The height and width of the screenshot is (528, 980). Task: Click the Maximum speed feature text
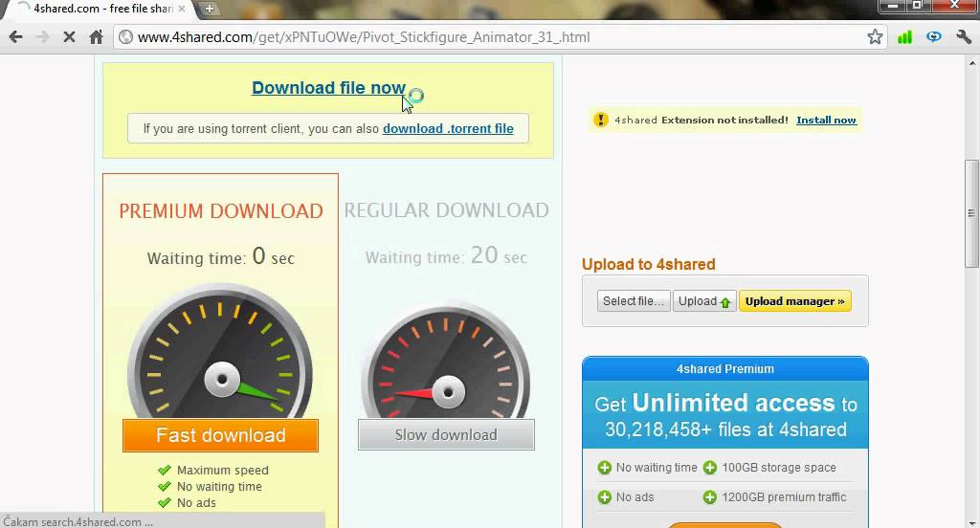[222, 470]
